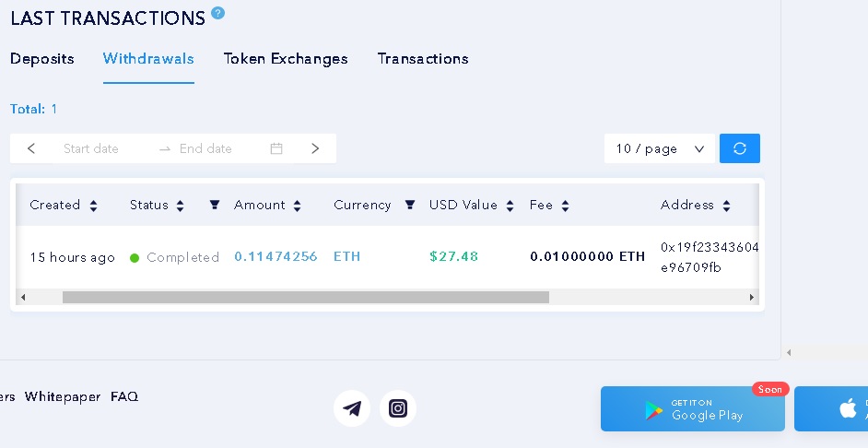The height and width of the screenshot is (448, 868).
Task: Open the Instagram social link
Action: point(398,408)
